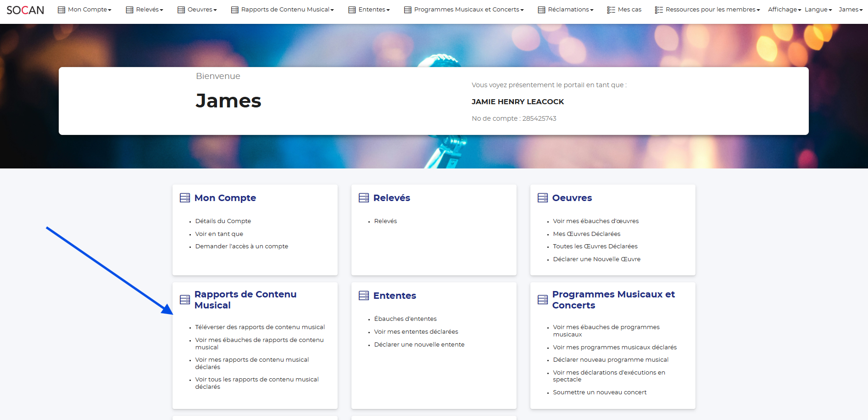Click the Programmes Musicaux et Concerts card icon

click(543, 300)
